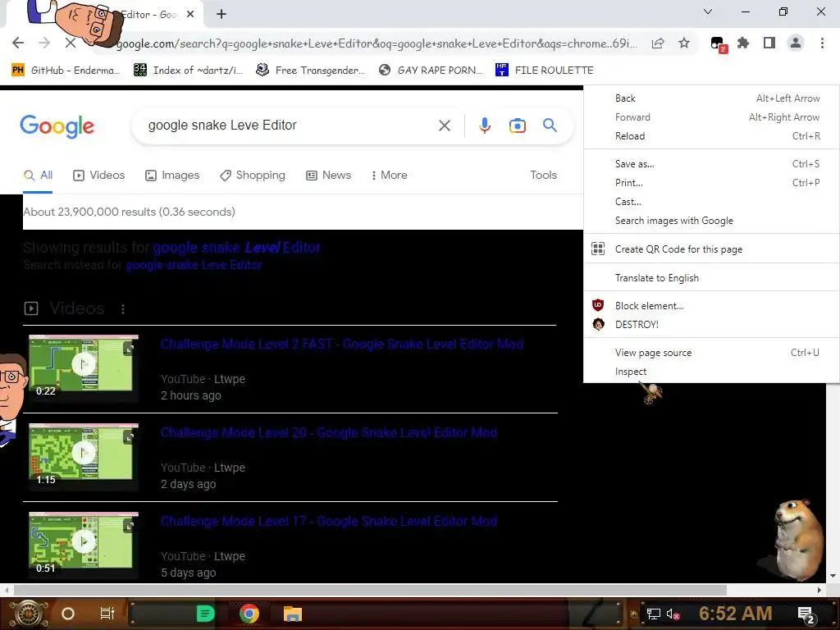840x630 pixels.
Task: Choose View page source
Action: coord(711,353)
